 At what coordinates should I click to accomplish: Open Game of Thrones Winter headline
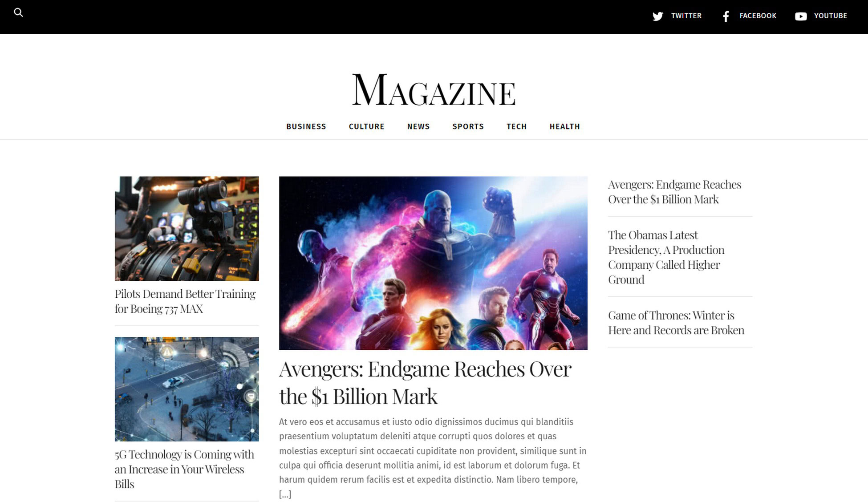pos(676,323)
